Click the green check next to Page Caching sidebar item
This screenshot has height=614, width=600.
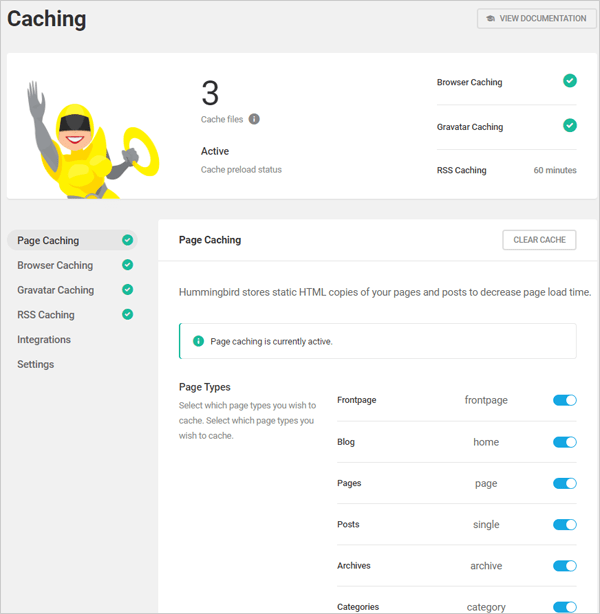[x=127, y=240]
